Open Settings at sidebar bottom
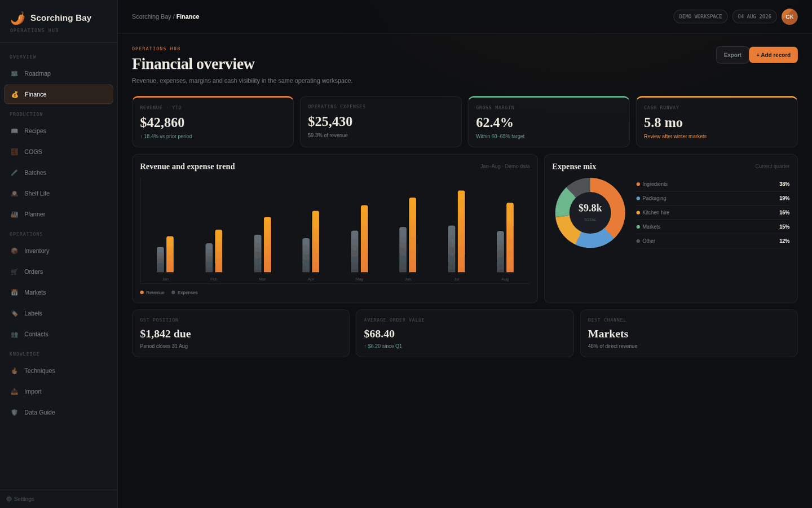 (20, 499)
